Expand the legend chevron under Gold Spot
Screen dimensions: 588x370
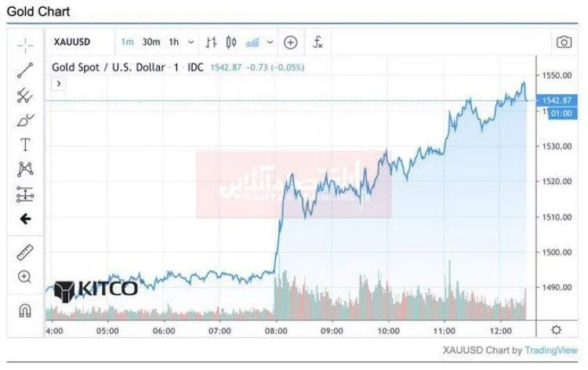coord(59,84)
